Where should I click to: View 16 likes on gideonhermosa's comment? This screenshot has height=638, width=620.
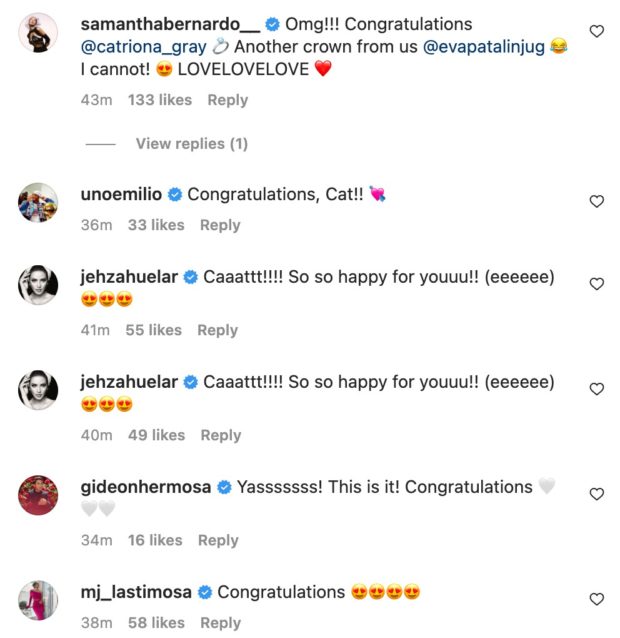[155, 540]
